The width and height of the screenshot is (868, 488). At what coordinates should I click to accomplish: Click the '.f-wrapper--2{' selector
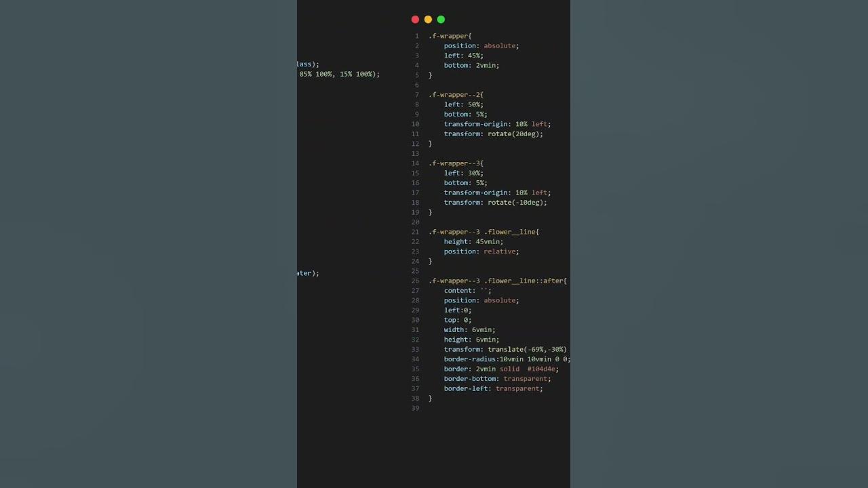click(456, 95)
